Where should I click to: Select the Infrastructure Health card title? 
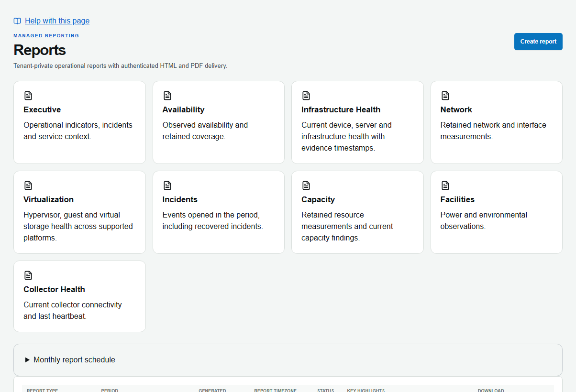pos(341,110)
